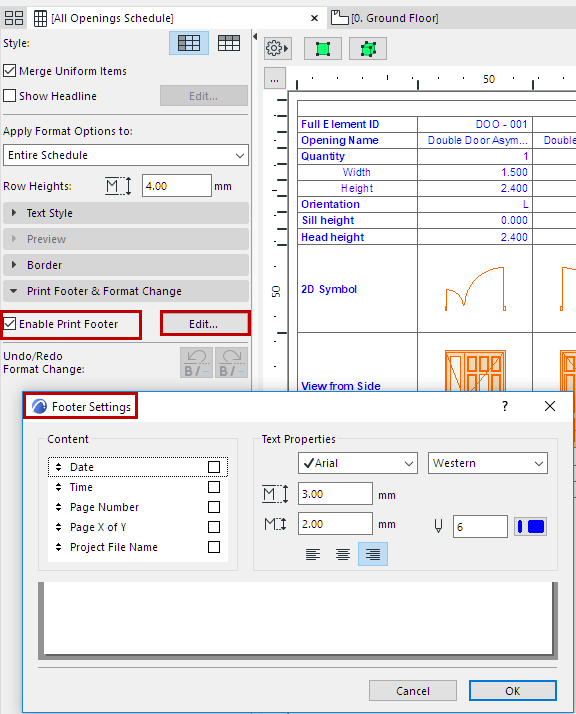Open the Arial font dropdown
The height and width of the screenshot is (714, 576).
pyautogui.click(x=358, y=463)
